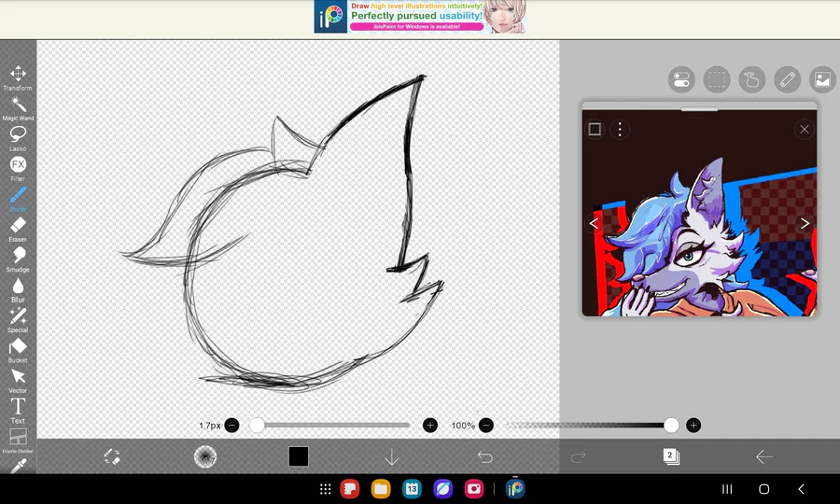This screenshot has width=840, height=504.
Task: Launch the red app in taskbar
Action: click(350, 488)
